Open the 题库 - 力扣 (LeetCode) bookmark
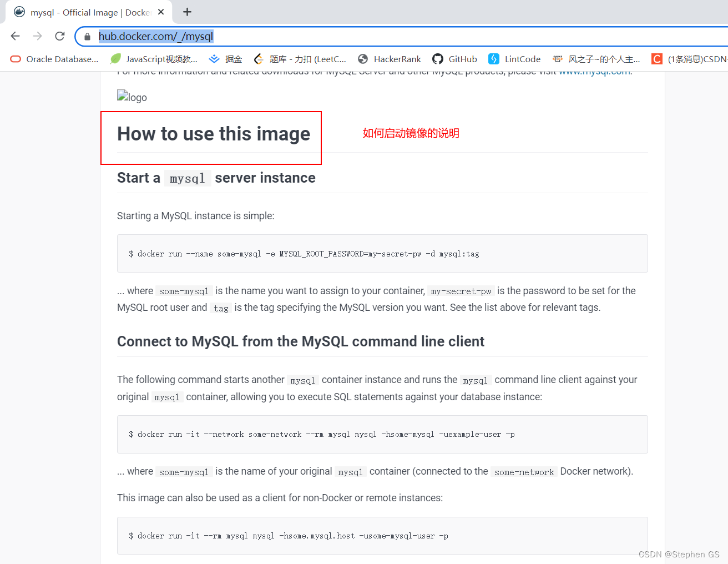 coord(300,59)
